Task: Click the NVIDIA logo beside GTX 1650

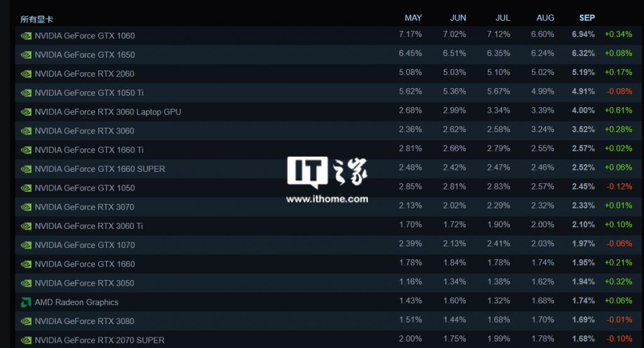Action: 26,55
